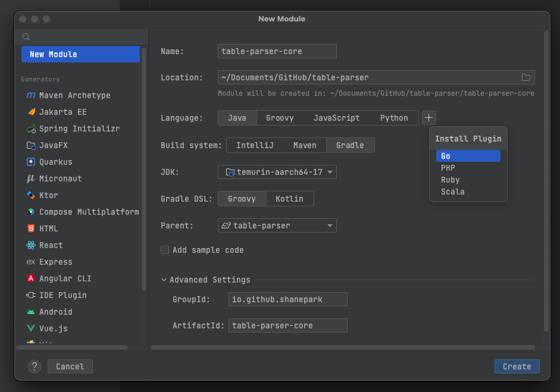Click the Micronaut mu icon
The width and height of the screenshot is (560, 392).
tap(31, 178)
